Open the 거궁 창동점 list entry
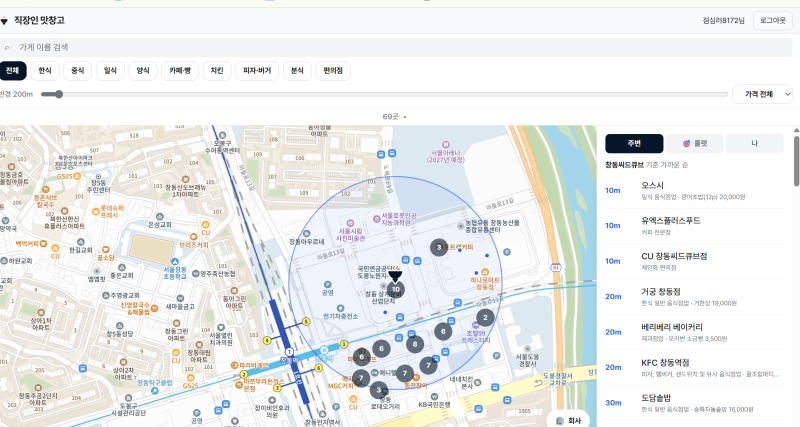Image resolution: width=800 pixels, height=427 pixels. coord(694,297)
